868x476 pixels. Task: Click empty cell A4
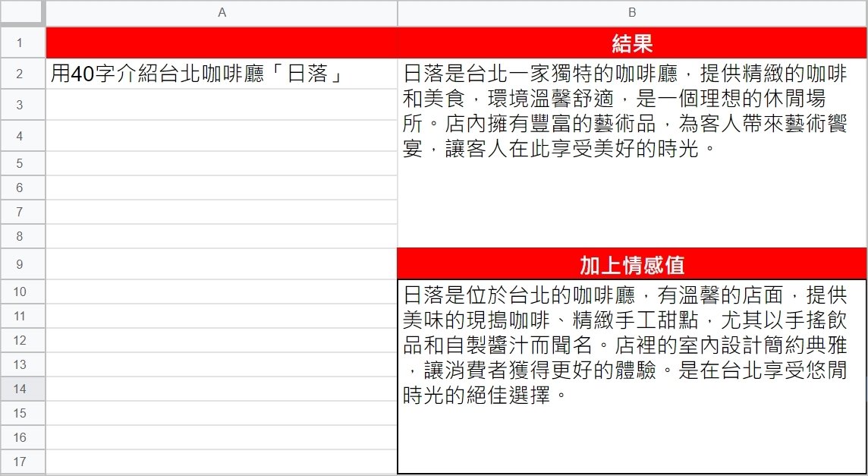[222, 136]
